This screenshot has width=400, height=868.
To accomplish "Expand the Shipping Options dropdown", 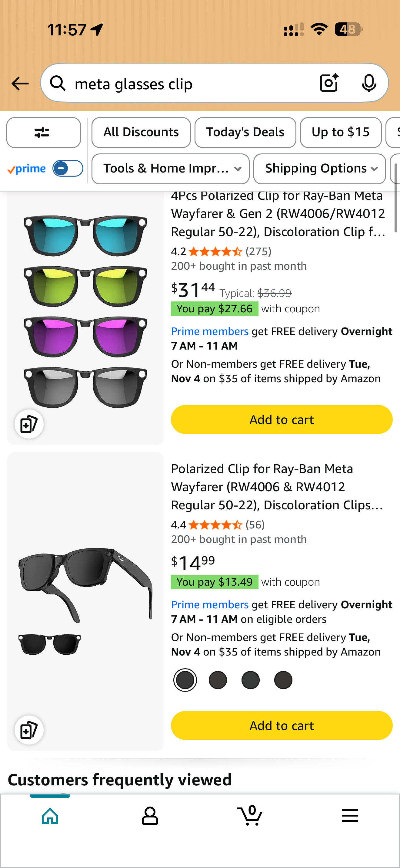I will pos(319,169).
